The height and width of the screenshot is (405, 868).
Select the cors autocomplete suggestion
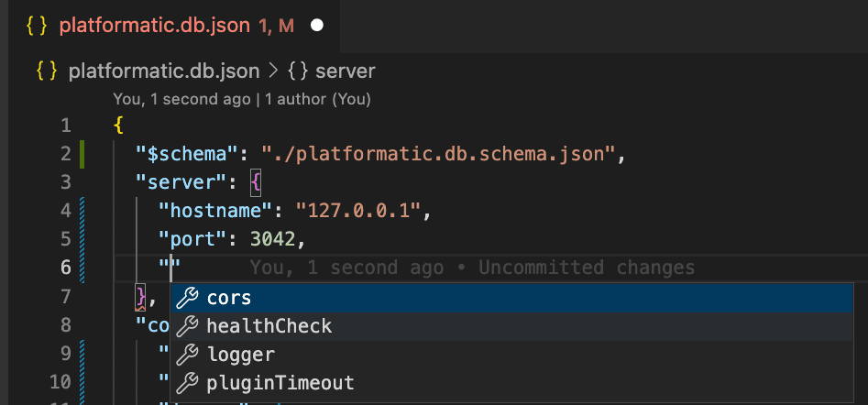pos(229,298)
